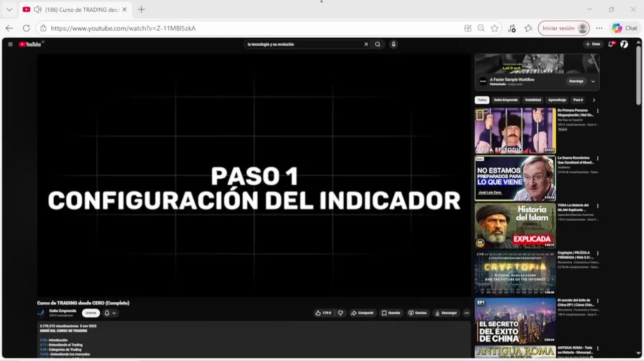Screen dimensions: 644x361
Task: Open options for La Guerra Económica video
Action: pyautogui.click(x=597, y=158)
